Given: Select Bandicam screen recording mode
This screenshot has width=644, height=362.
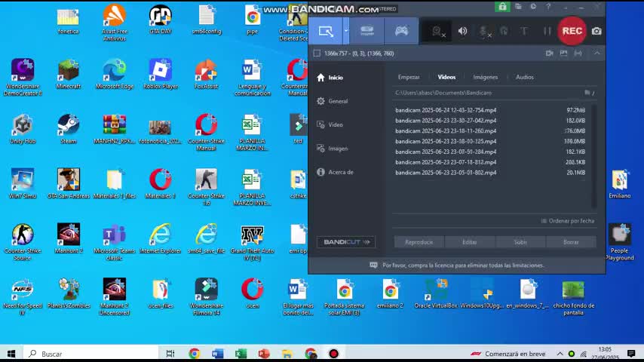Looking at the screenshot, I should click(326, 31).
